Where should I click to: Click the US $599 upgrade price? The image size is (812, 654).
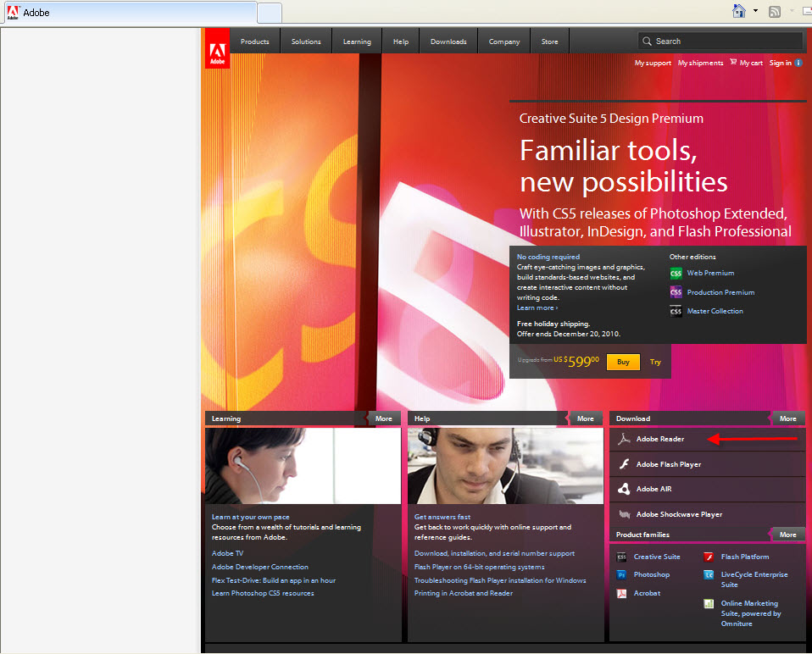click(576, 361)
